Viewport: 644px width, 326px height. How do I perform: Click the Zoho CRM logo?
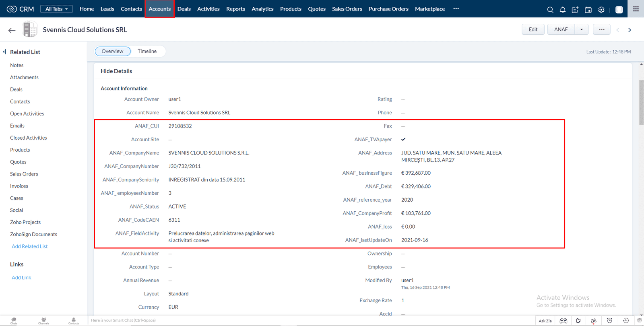[20, 9]
